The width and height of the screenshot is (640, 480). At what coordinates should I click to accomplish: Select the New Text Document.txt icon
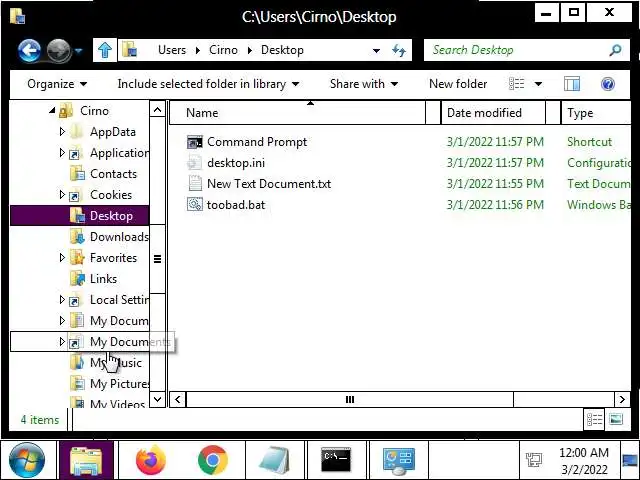pyautogui.click(x=195, y=184)
